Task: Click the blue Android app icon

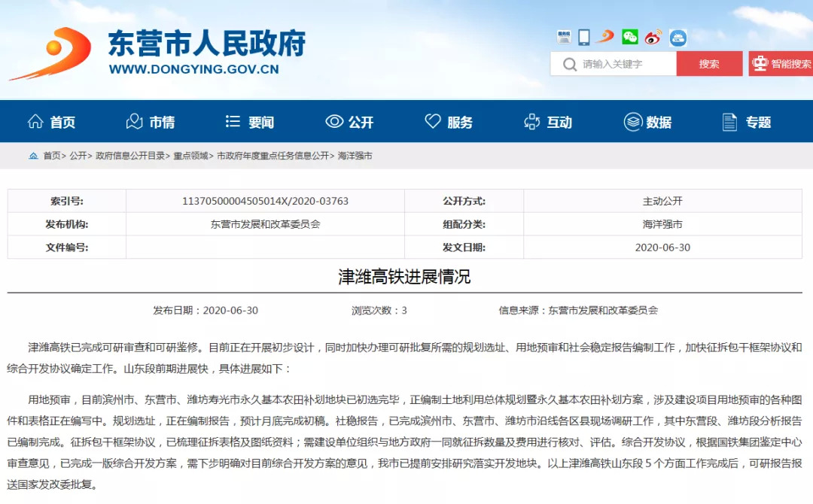Action: click(x=677, y=37)
